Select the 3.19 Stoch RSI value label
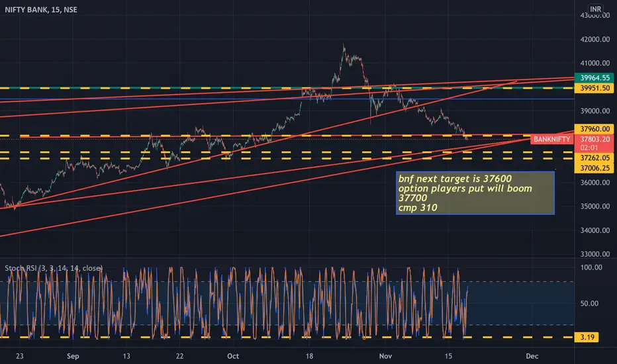Screen dimensions: 617x364 click(x=587, y=338)
